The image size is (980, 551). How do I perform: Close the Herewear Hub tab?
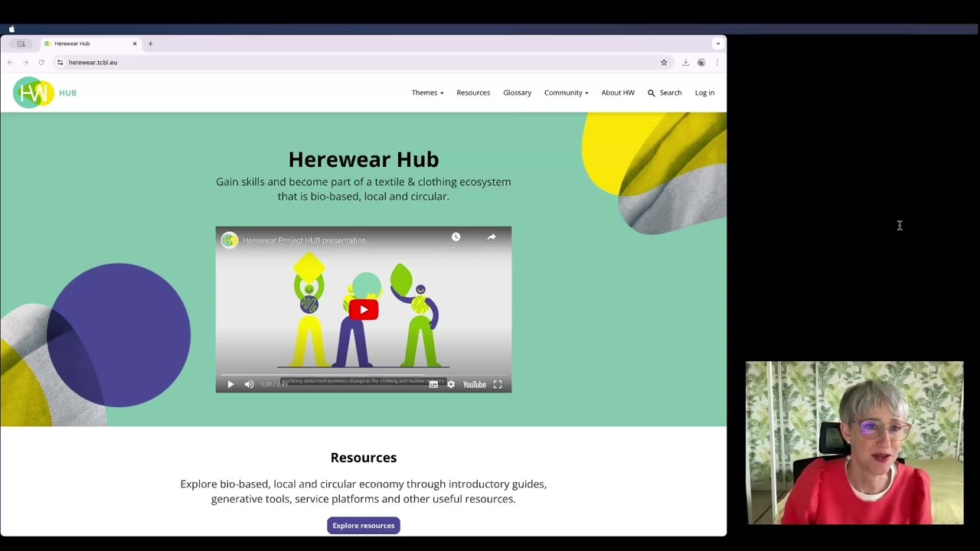[135, 44]
